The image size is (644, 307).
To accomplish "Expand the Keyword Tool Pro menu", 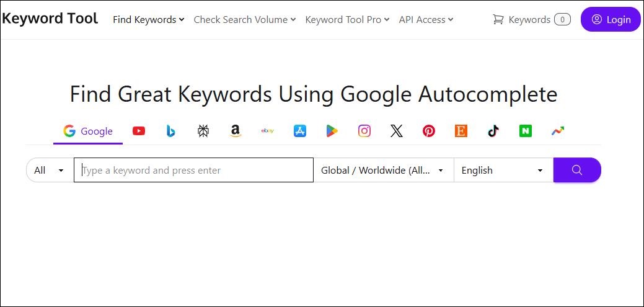I will [x=348, y=19].
